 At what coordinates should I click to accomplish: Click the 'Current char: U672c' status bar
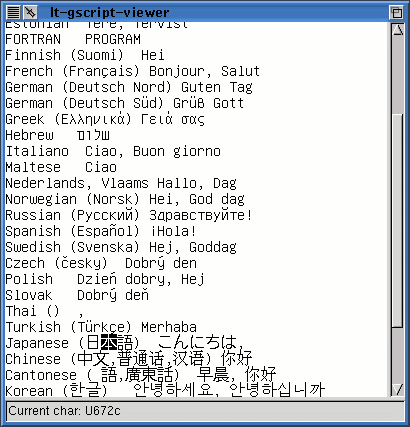coord(205,411)
